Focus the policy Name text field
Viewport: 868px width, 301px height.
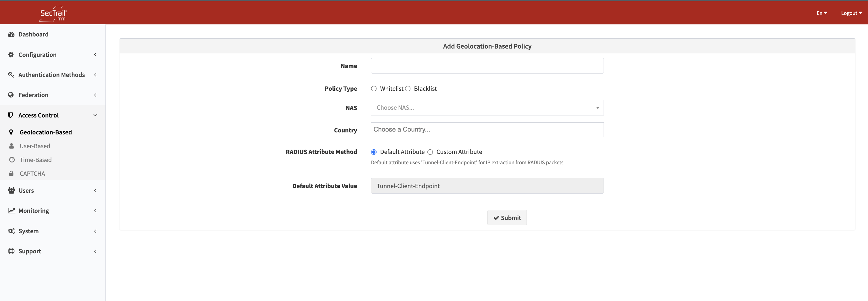tap(487, 66)
